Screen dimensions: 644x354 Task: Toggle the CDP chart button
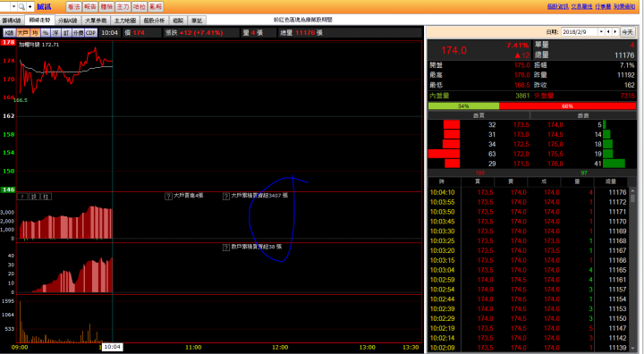pos(90,33)
